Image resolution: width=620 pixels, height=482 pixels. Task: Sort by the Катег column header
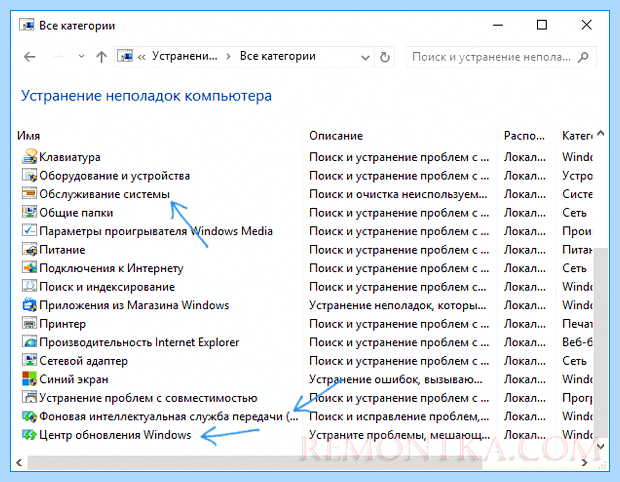(577, 136)
